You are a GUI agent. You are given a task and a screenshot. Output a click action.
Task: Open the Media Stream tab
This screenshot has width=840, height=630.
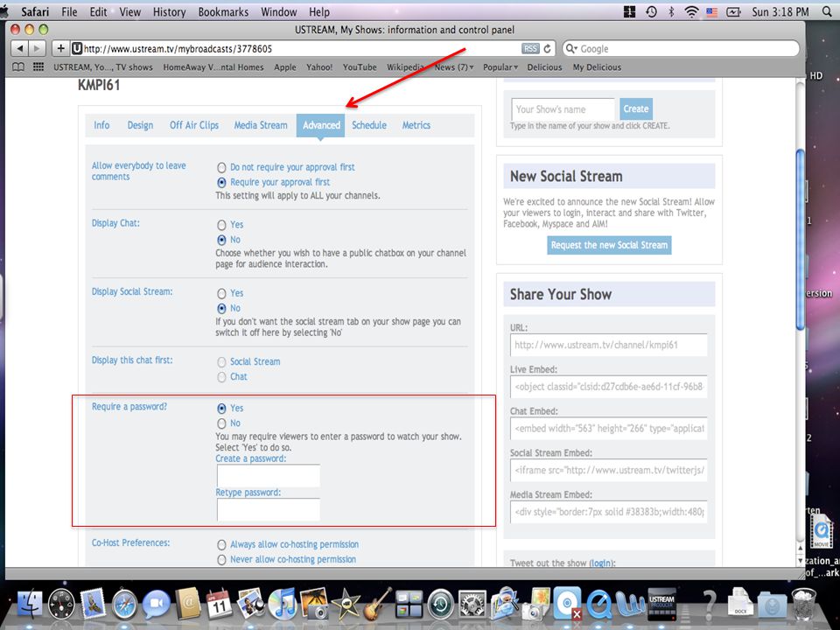(x=261, y=125)
